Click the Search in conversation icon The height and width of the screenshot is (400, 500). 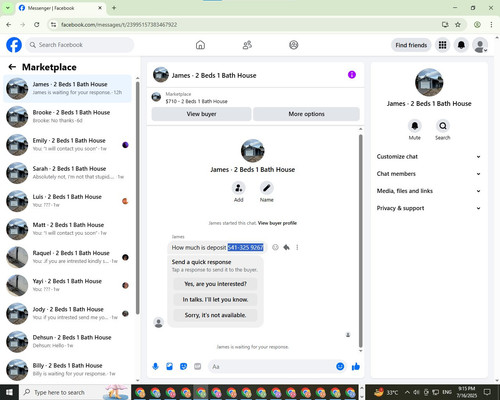point(443,126)
